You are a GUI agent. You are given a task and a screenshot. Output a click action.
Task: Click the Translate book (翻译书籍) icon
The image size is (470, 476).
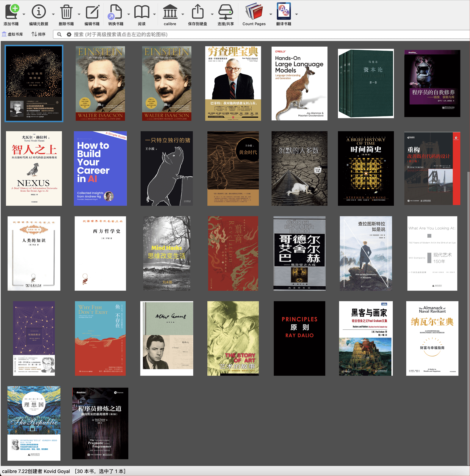click(283, 12)
